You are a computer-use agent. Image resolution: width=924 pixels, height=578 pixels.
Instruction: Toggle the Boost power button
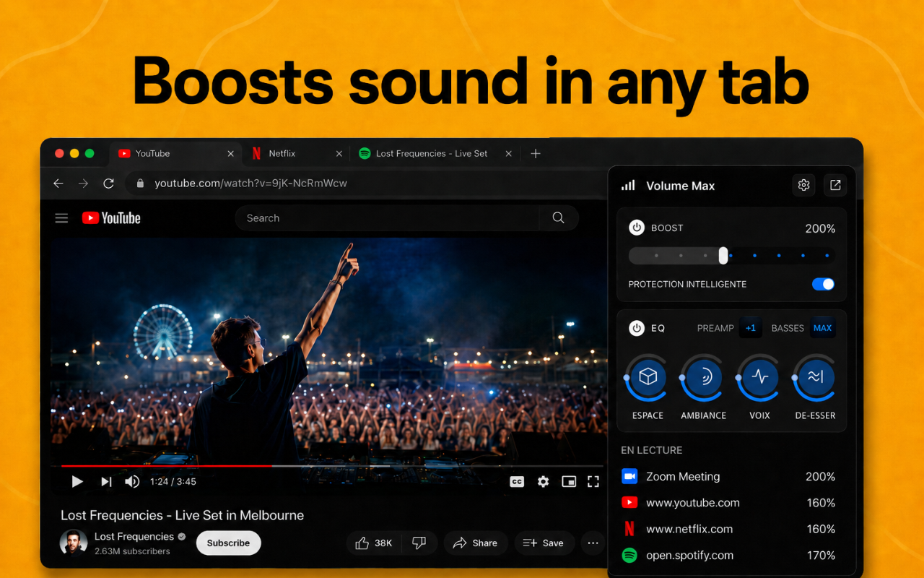pyautogui.click(x=637, y=228)
